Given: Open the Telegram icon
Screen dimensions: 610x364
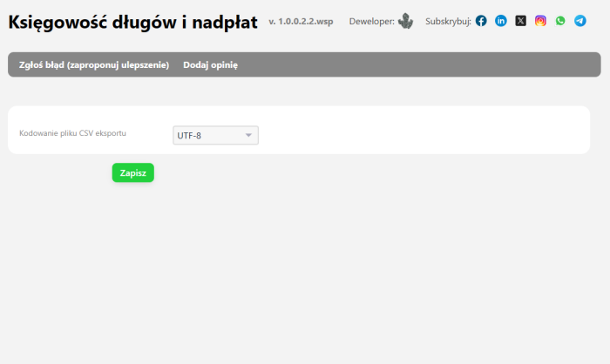Looking at the screenshot, I should pyautogui.click(x=580, y=21).
